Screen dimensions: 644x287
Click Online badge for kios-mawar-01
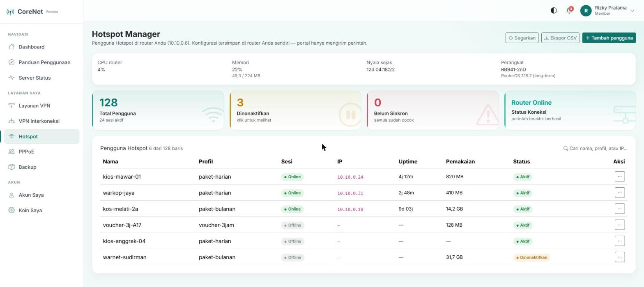[x=292, y=177]
